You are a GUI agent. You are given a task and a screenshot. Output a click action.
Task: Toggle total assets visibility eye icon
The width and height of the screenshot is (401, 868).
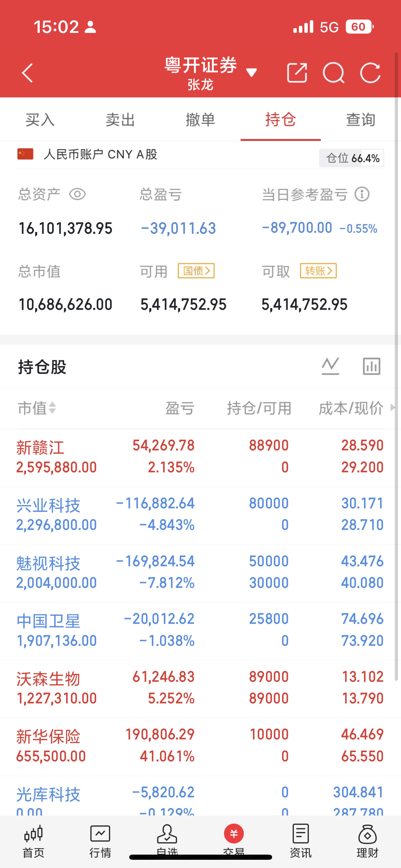click(x=77, y=194)
